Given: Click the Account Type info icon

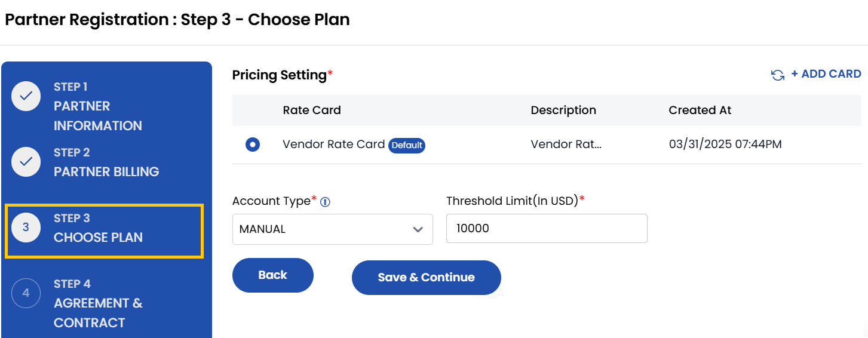Looking at the screenshot, I should [x=326, y=202].
